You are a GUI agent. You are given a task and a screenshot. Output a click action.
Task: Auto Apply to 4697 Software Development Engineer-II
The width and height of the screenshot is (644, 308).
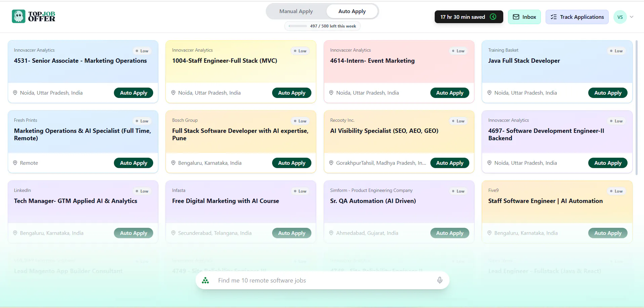tap(608, 163)
